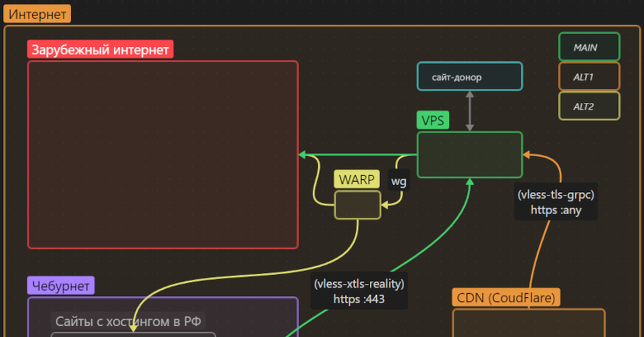Click the WARP title label
The width and height of the screenshot is (644, 337).
click(x=357, y=179)
